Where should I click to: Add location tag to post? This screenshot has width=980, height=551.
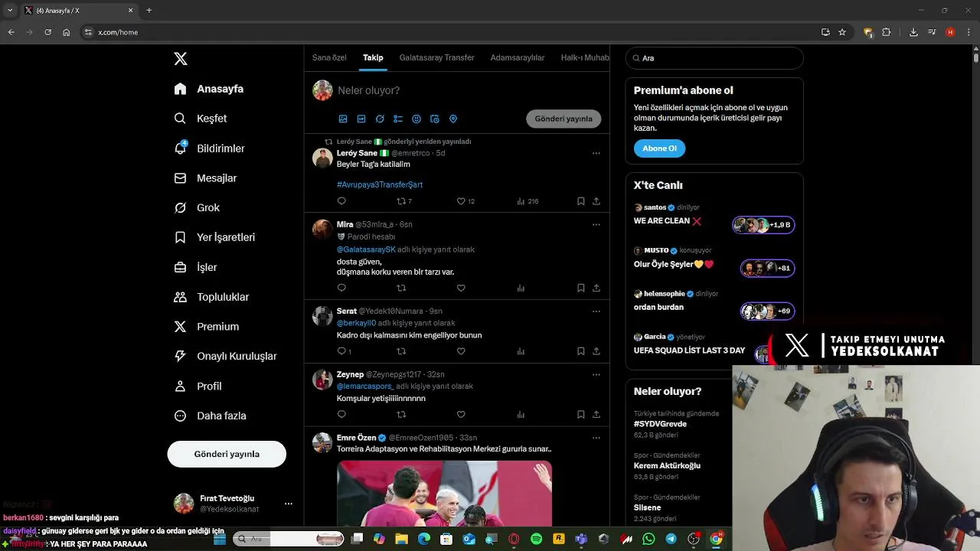453,119
